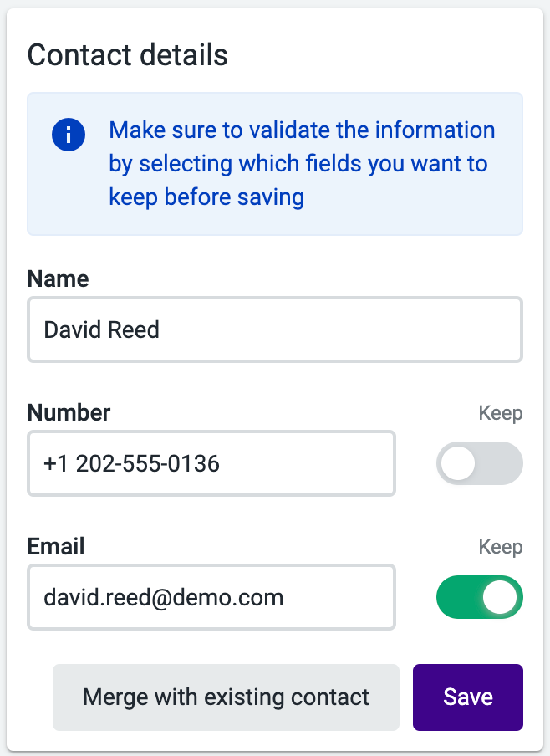Merge with existing contact
Screen dimensions: 550x756
coord(226,697)
